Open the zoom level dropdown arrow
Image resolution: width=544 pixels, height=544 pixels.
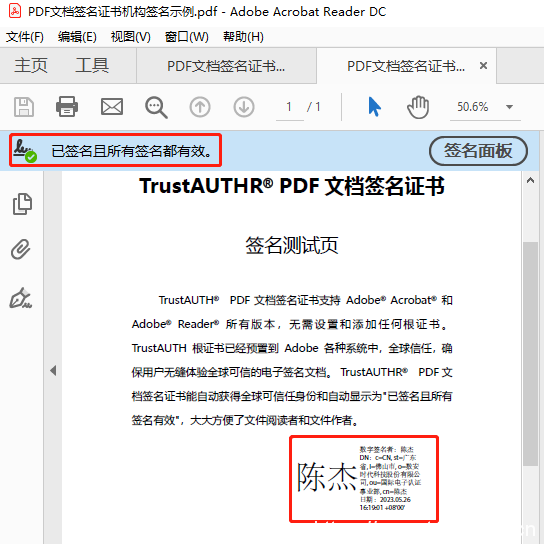coord(509,107)
